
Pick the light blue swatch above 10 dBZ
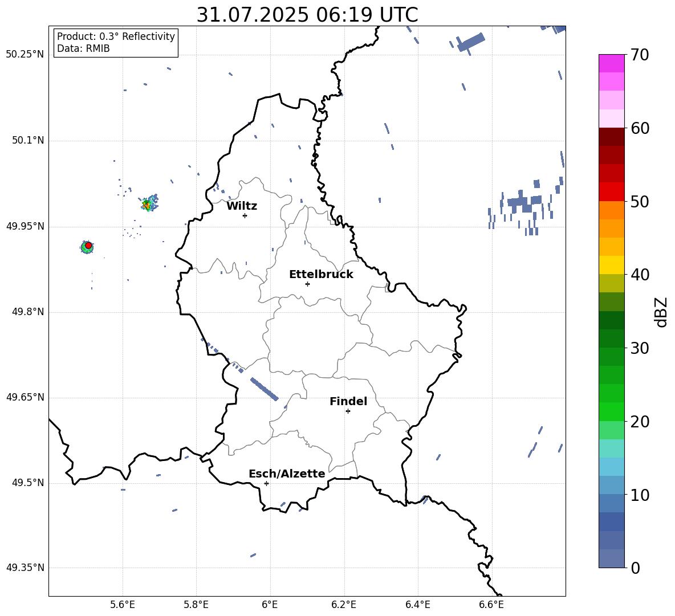pyautogui.click(x=611, y=467)
